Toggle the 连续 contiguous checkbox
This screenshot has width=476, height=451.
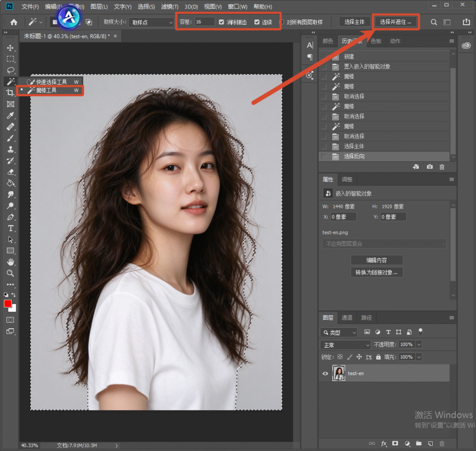coord(257,22)
